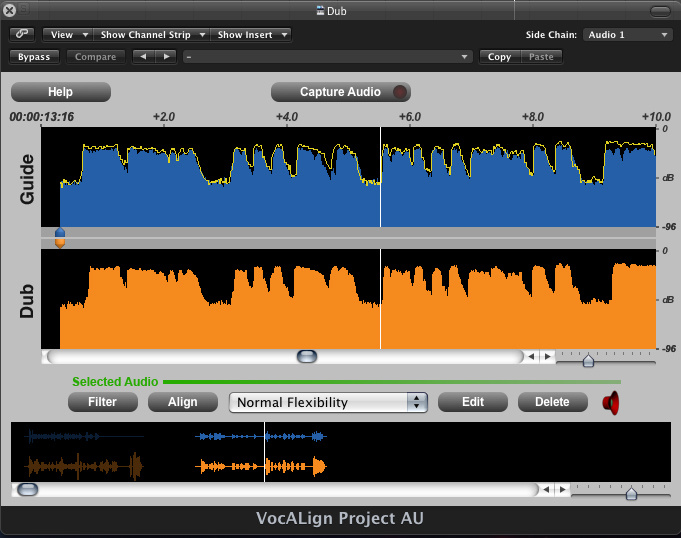Click the waveform zoom slider
The height and width of the screenshot is (538, 681).
tap(589, 361)
